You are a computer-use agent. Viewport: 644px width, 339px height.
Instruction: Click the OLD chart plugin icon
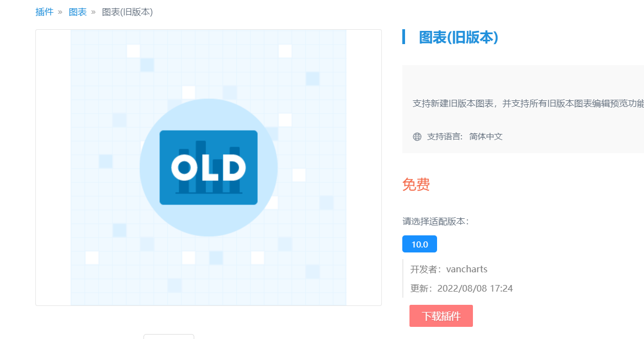click(209, 168)
